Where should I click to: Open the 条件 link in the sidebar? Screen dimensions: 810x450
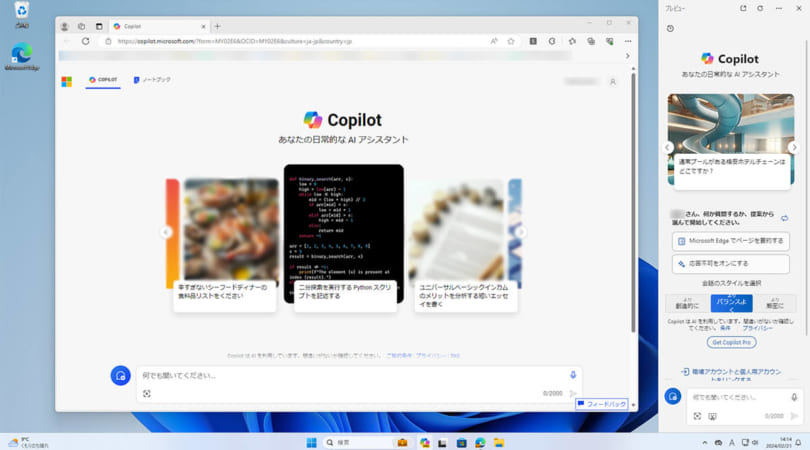[x=725, y=328]
